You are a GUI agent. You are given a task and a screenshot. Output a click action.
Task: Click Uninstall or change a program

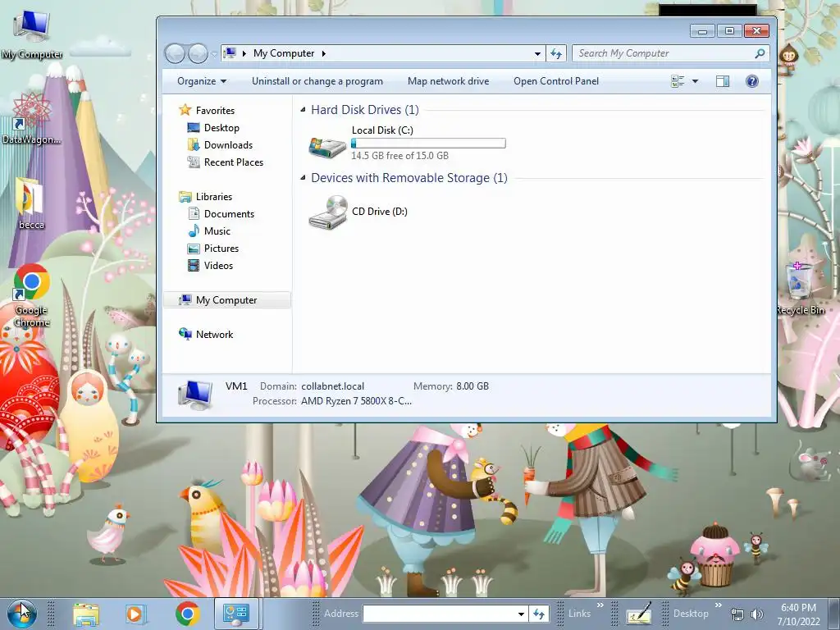(317, 81)
